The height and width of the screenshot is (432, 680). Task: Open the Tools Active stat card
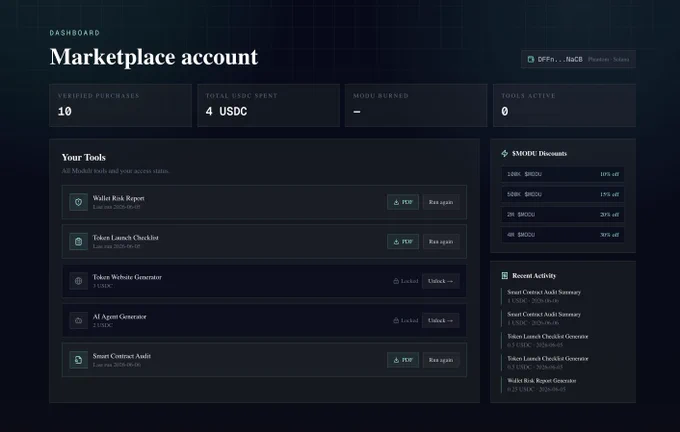(x=565, y=105)
